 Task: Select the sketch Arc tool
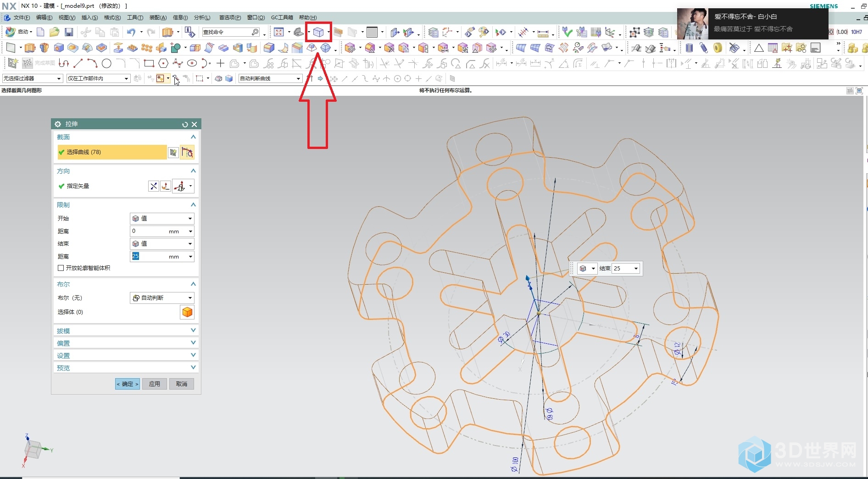tap(92, 63)
